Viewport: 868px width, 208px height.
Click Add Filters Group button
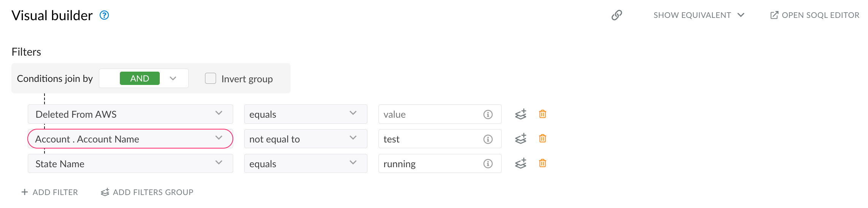(147, 192)
